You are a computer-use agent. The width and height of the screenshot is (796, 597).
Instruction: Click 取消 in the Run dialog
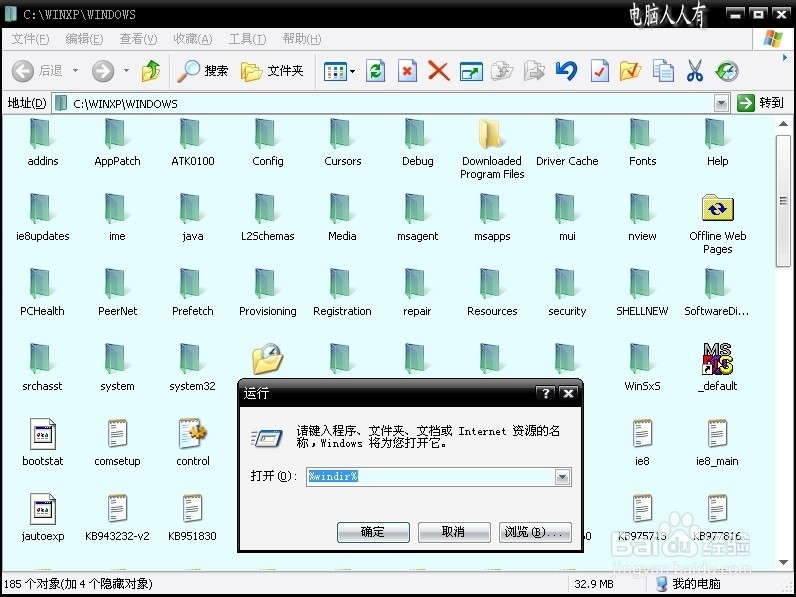(454, 532)
